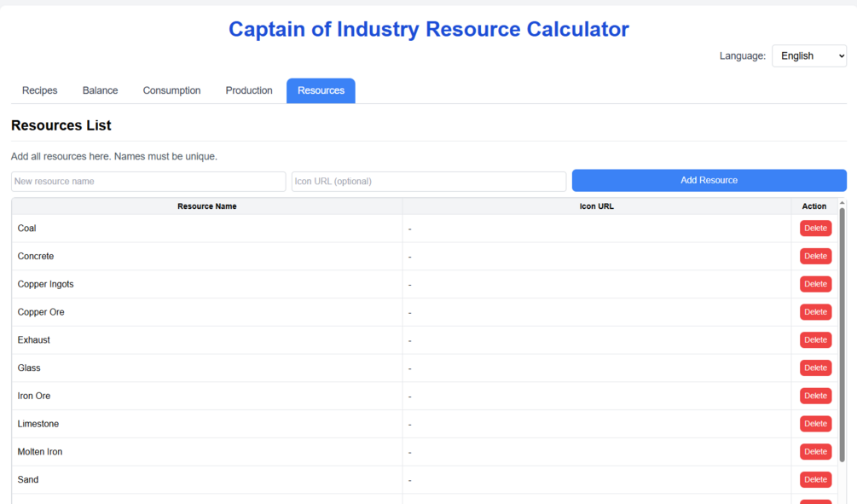Remove the Molten Iron resource

tap(815, 452)
